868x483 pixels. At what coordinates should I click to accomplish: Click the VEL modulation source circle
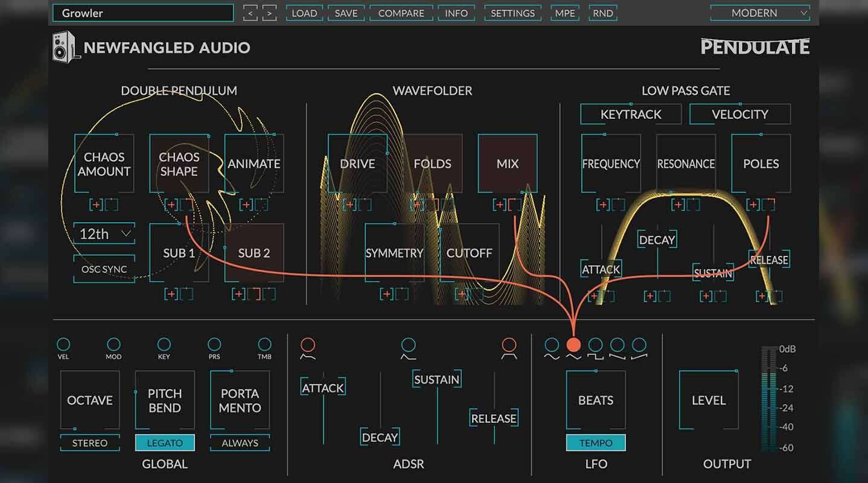coord(63,344)
